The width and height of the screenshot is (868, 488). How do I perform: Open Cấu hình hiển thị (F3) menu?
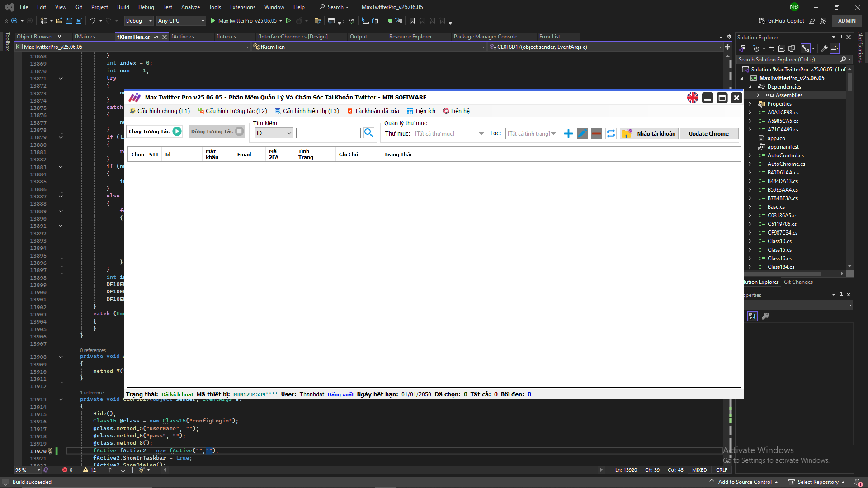[x=307, y=111]
